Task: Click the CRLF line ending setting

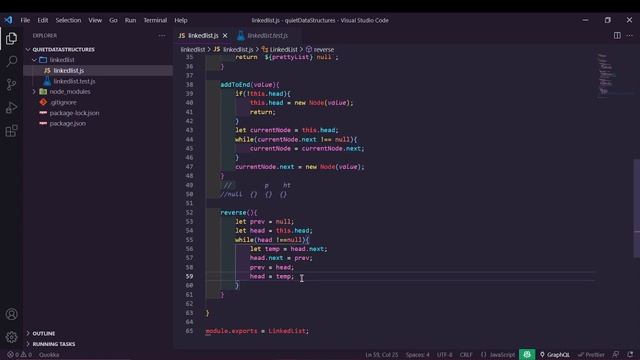Action: pos(466,355)
